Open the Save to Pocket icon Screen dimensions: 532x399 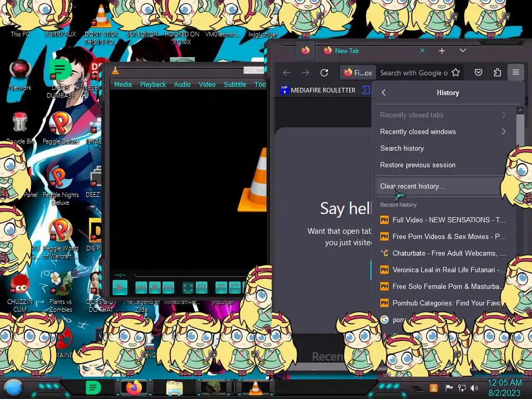(x=478, y=73)
